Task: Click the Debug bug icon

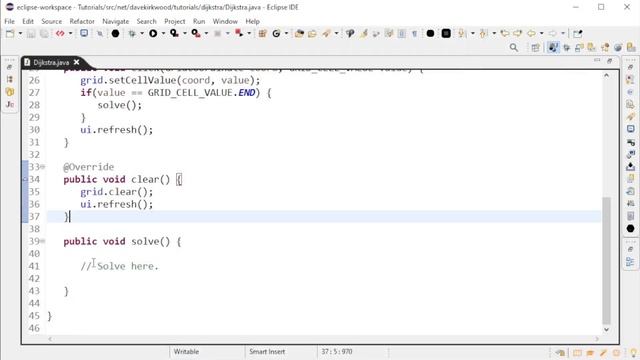Action: click(x=132, y=33)
